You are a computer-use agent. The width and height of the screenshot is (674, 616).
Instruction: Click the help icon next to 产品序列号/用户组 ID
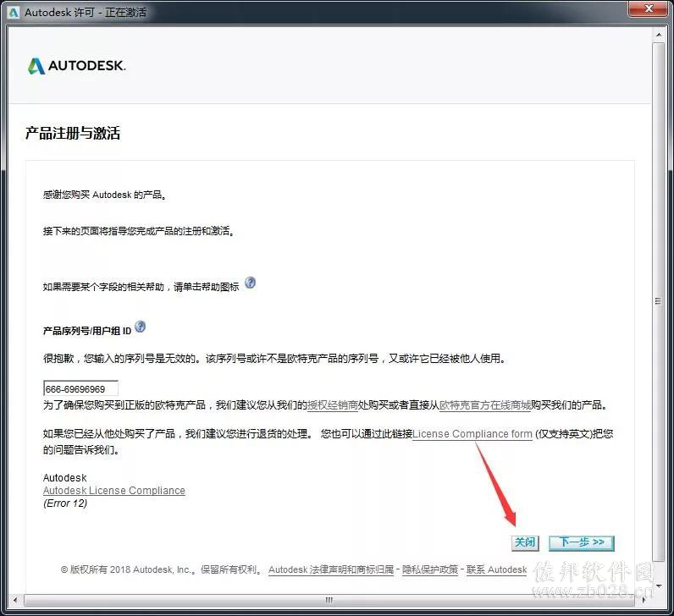click(x=140, y=327)
